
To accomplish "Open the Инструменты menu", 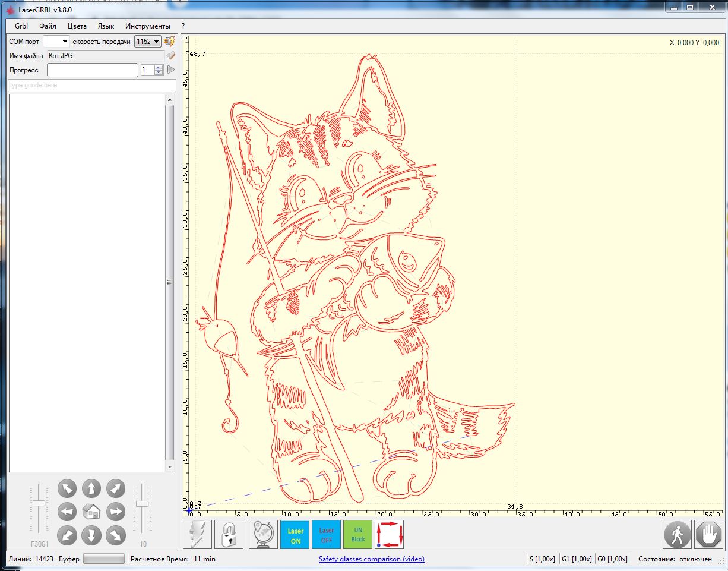I will tap(147, 26).
